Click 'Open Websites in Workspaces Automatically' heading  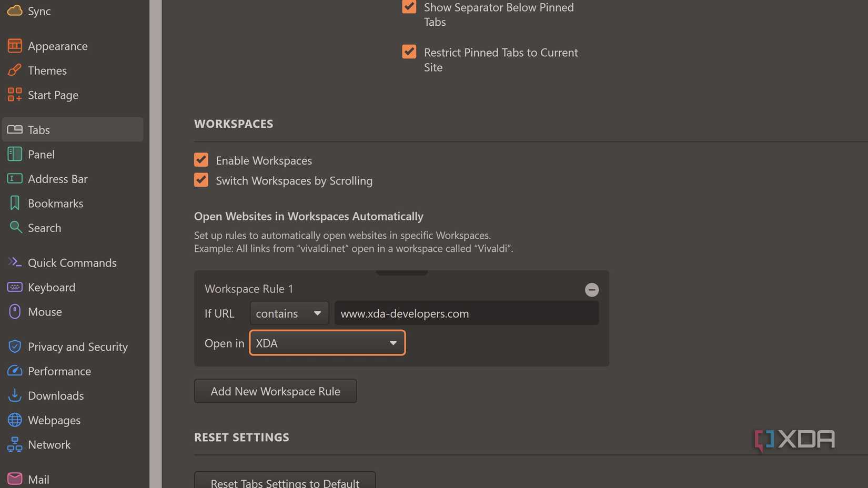[x=309, y=216]
